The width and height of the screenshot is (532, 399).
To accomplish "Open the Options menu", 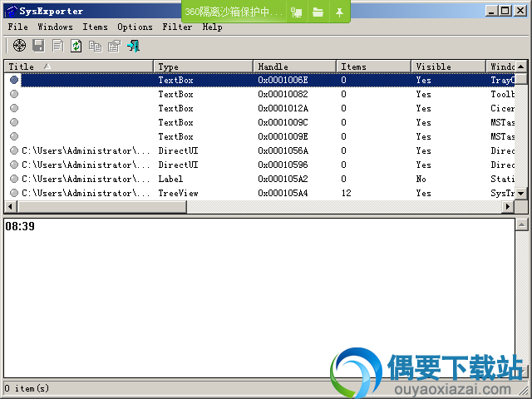I will [135, 27].
